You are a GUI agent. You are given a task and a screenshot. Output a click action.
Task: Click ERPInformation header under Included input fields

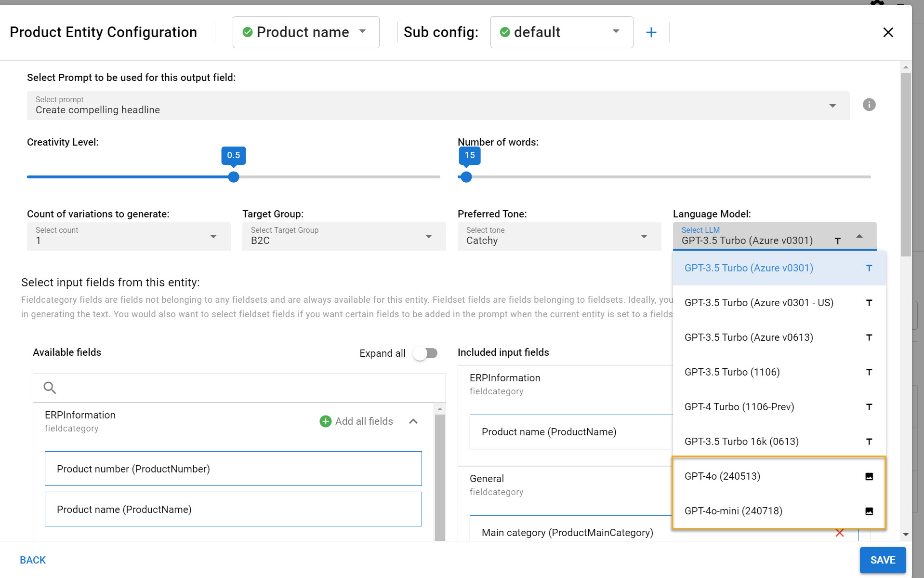505,384
